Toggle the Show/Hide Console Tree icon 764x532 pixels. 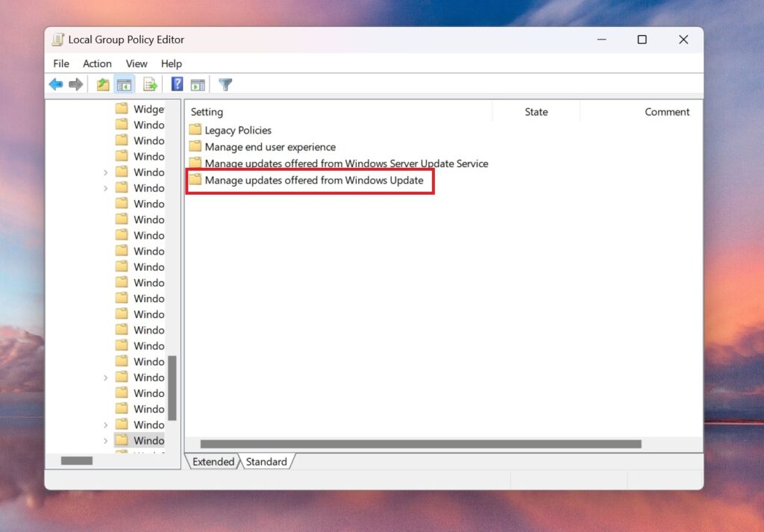click(x=124, y=84)
